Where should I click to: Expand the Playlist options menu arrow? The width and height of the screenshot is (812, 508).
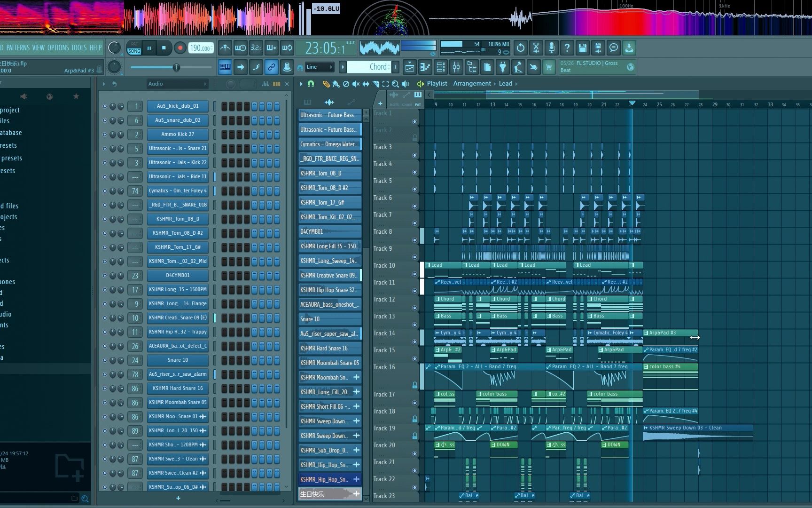pos(301,84)
